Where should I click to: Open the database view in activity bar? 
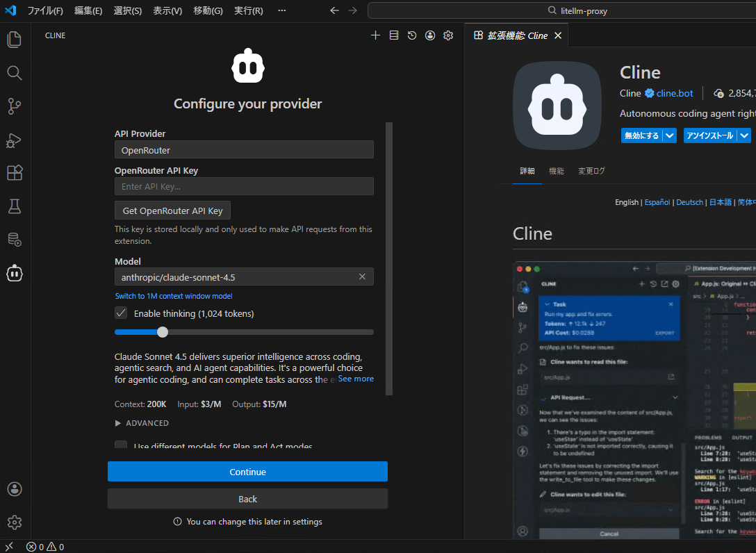coord(15,239)
